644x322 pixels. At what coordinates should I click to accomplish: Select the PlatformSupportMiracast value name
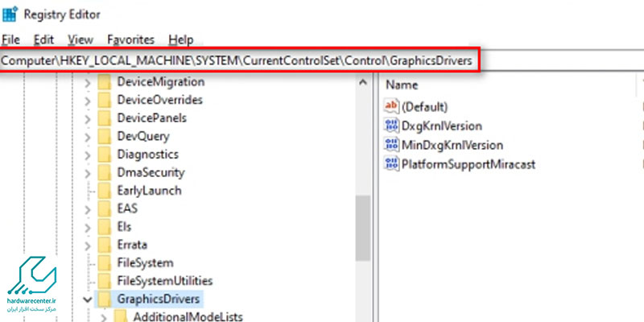pos(469,165)
